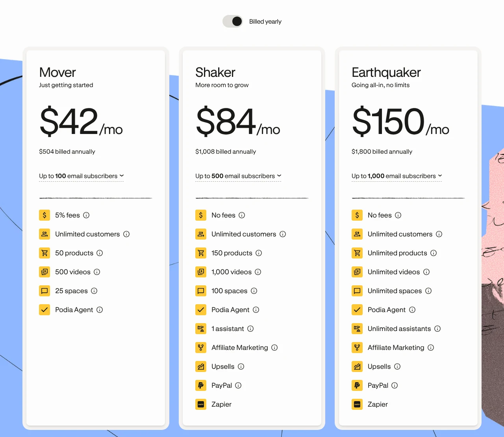This screenshot has width=504, height=437.
Task: Click info icon beside Unlimited products
Action: pyautogui.click(x=434, y=253)
